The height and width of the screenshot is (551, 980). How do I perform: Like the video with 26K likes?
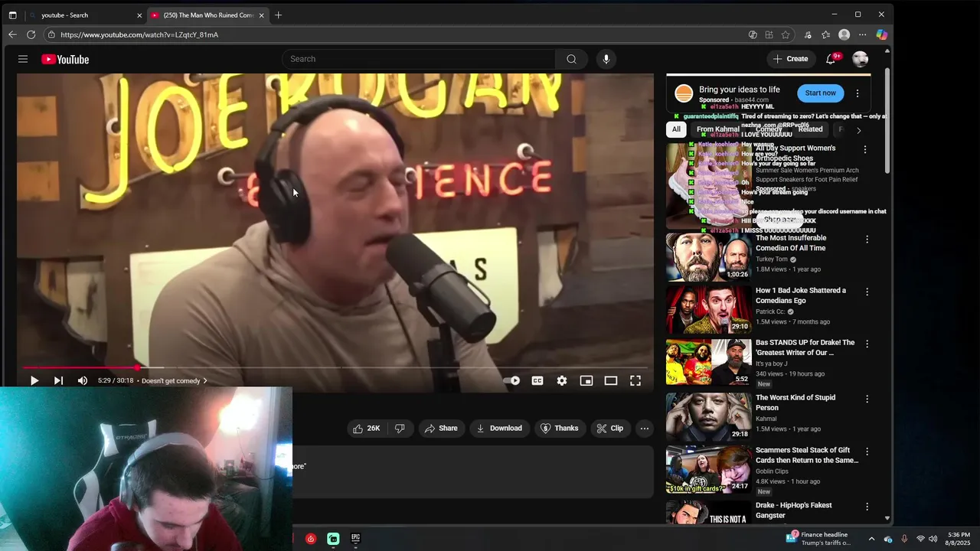[x=366, y=429]
